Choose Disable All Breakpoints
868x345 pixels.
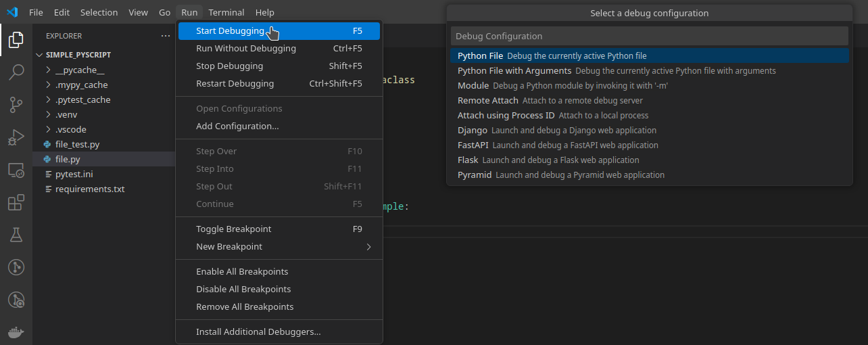pyautogui.click(x=279, y=290)
